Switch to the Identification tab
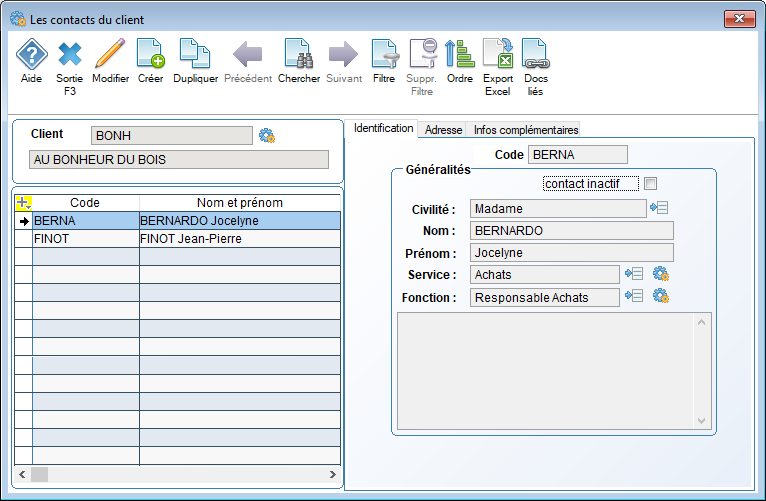The width and height of the screenshot is (766, 501). pos(383,128)
